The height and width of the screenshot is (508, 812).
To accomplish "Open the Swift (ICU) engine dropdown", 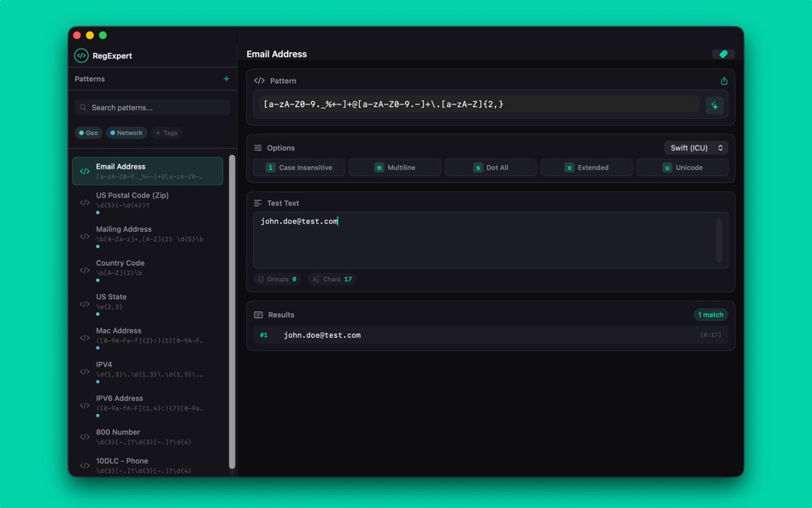I will (x=696, y=148).
